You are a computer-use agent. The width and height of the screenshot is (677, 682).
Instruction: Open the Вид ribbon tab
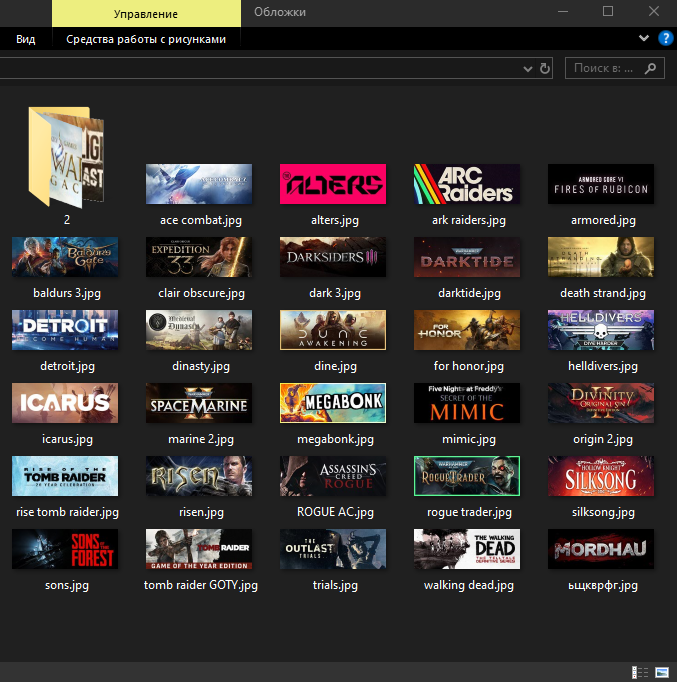26,39
